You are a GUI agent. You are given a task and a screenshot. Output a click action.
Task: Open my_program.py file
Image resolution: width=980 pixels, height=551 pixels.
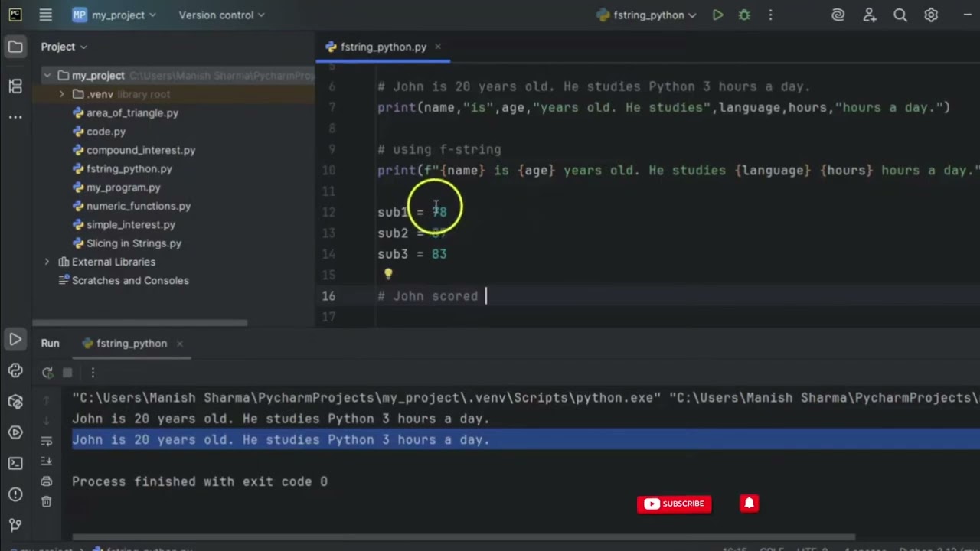(116, 187)
